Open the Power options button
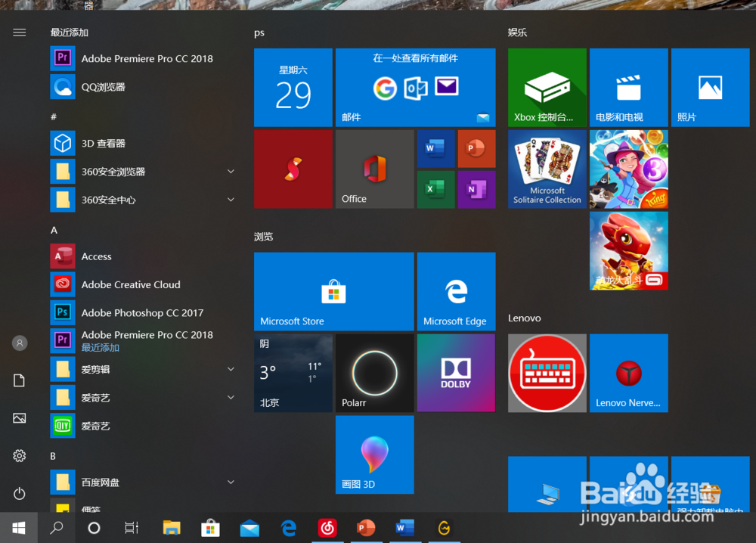 20,493
